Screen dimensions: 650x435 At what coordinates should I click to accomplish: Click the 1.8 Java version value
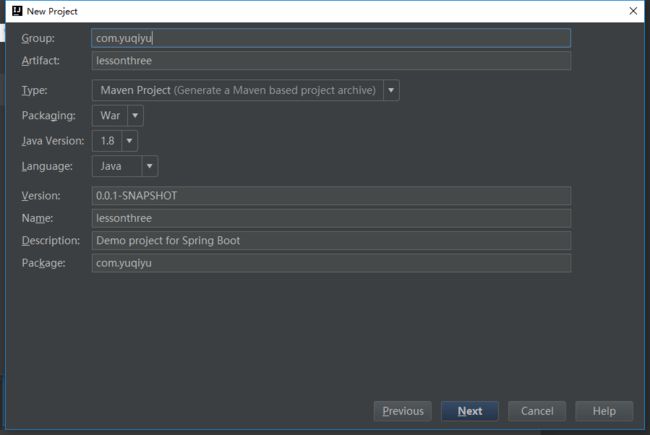[107, 141]
